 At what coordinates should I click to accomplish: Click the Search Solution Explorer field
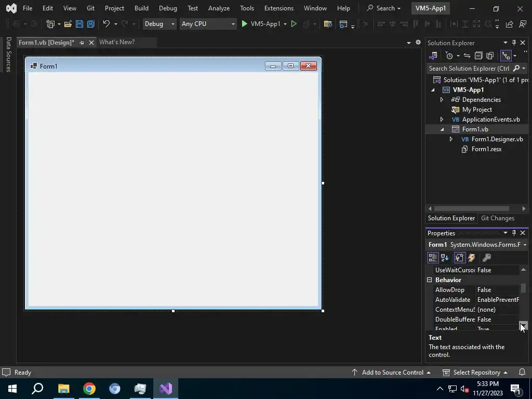click(469, 68)
